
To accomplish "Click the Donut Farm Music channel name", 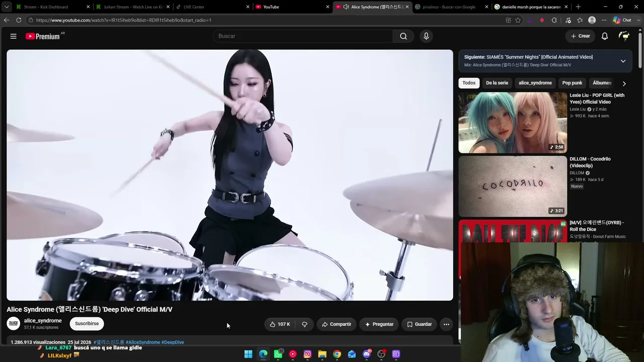I will pos(598,237).
